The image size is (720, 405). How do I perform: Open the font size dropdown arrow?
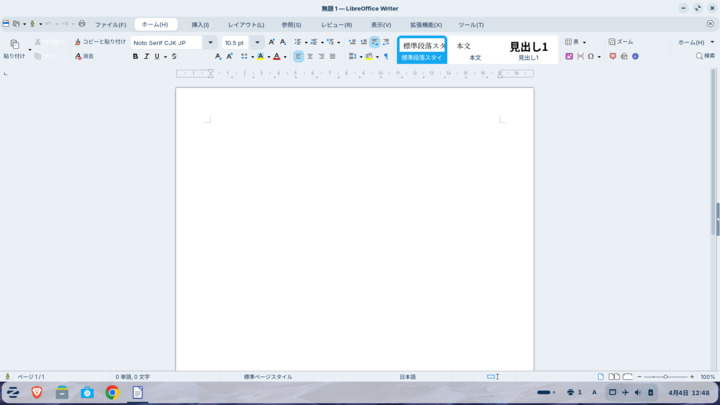click(x=257, y=43)
